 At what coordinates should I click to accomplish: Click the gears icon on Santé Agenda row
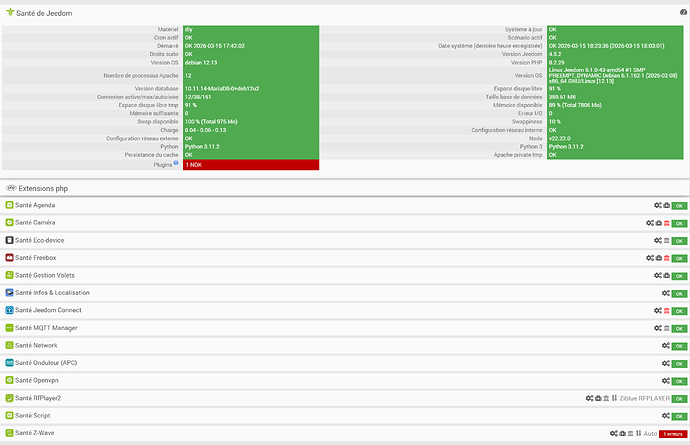pyautogui.click(x=658, y=205)
